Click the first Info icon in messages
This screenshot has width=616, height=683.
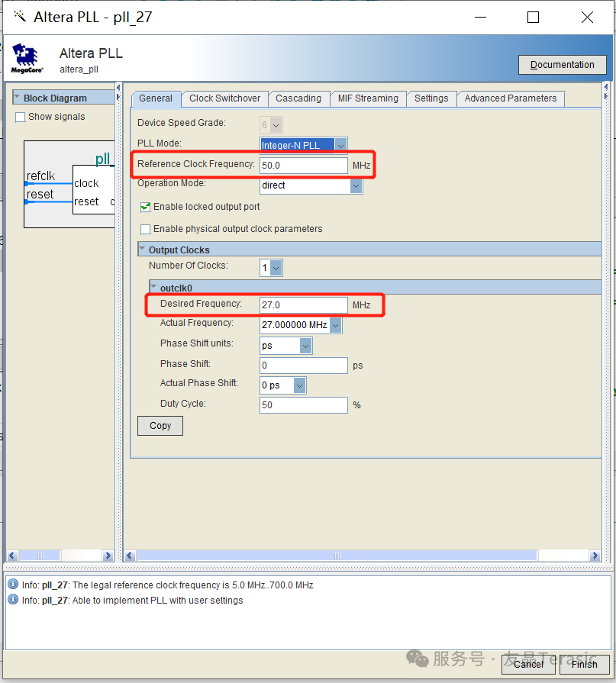[x=13, y=584]
